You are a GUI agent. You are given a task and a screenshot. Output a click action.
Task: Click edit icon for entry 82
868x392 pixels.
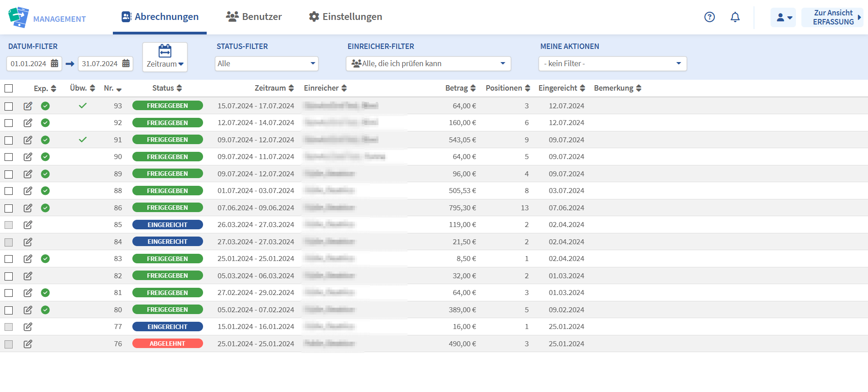tap(28, 276)
